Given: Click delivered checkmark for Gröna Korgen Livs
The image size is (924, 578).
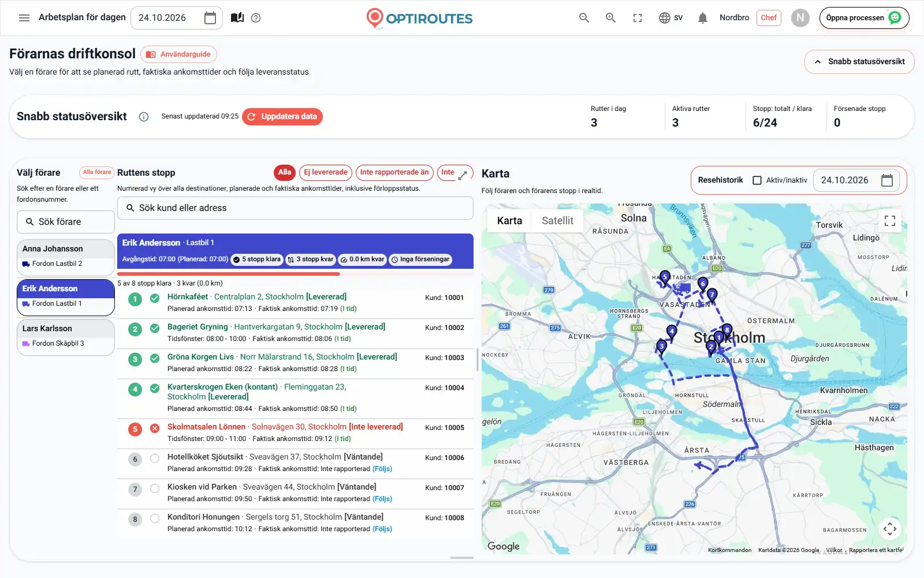Looking at the screenshot, I should pos(155,358).
